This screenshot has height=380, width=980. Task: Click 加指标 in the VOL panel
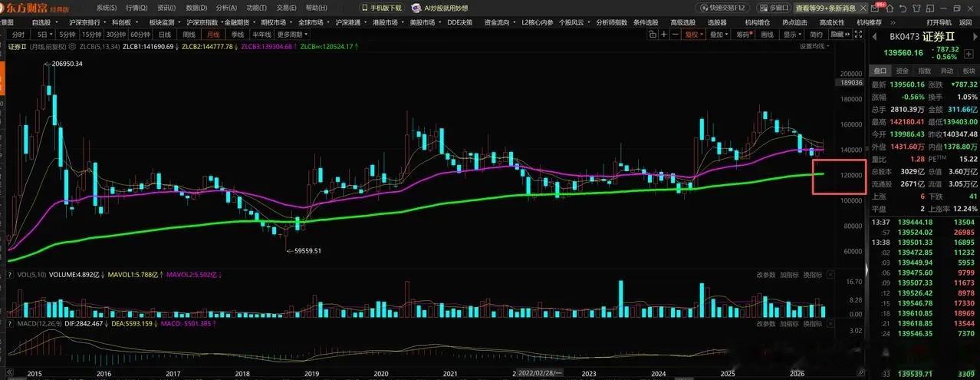(x=790, y=275)
